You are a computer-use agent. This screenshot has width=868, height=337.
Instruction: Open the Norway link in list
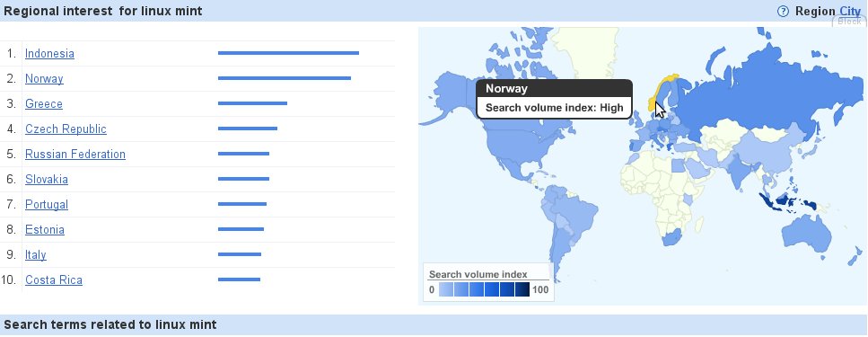(44, 79)
